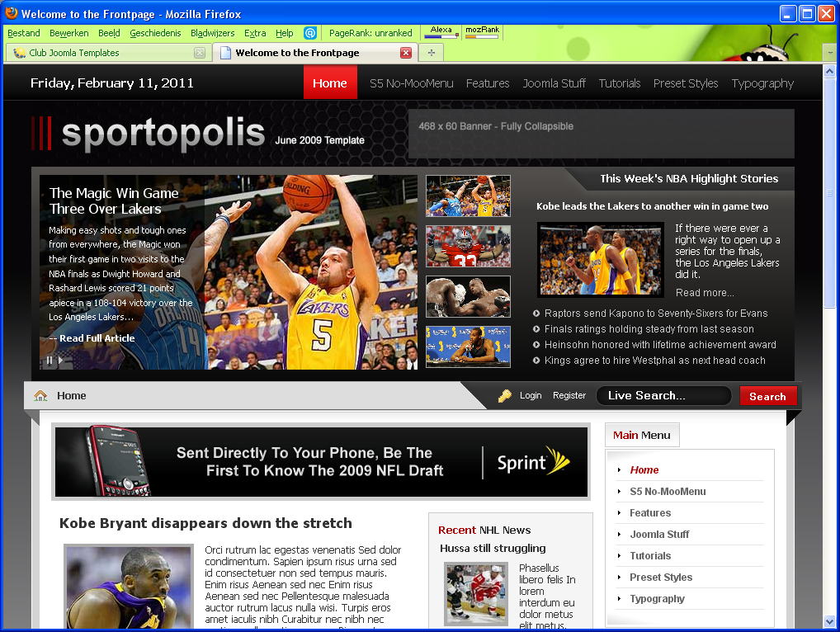Open Preset Styles in top navigation
This screenshot has height=632, width=840.
tap(686, 83)
